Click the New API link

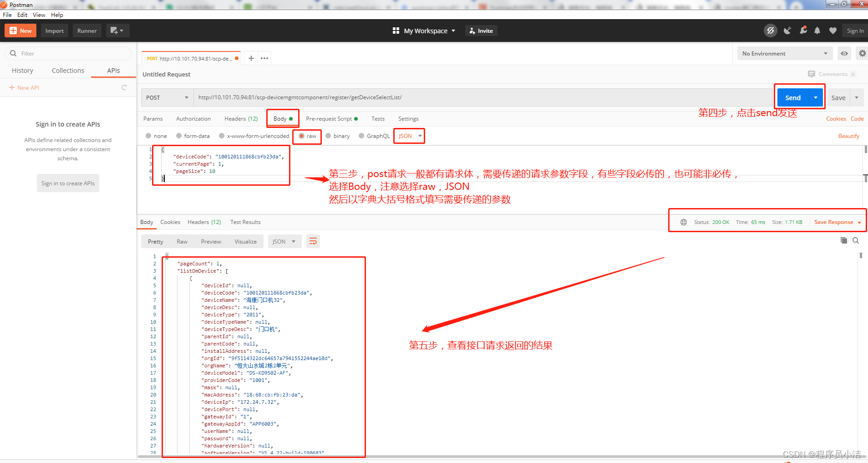pyautogui.click(x=24, y=87)
